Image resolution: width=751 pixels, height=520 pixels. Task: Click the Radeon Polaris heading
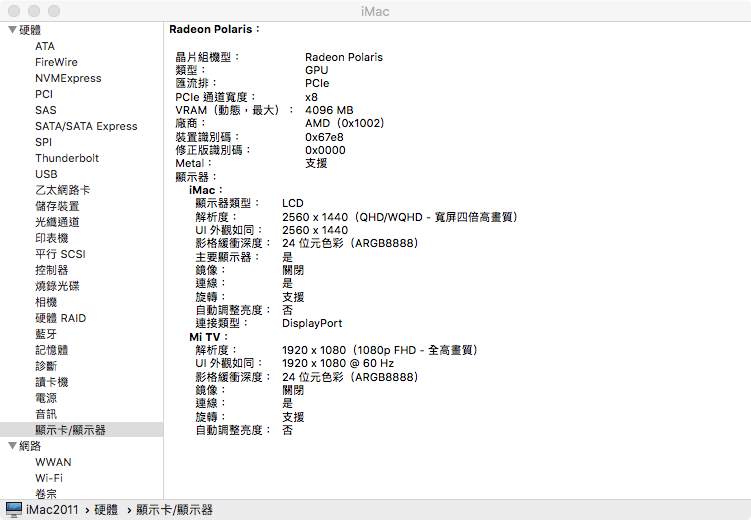pyautogui.click(x=214, y=29)
